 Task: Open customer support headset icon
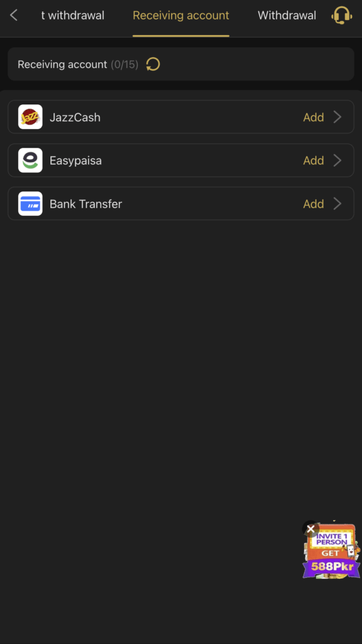341,16
